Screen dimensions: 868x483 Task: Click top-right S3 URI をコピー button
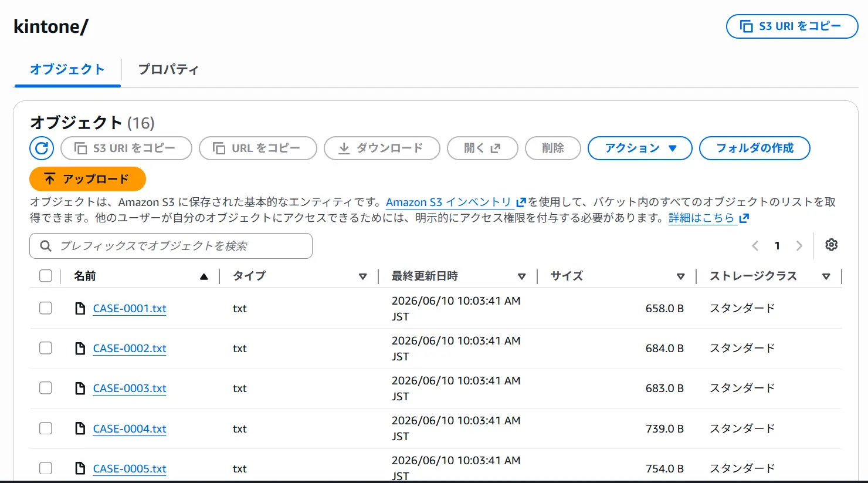pyautogui.click(x=792, y=26)
